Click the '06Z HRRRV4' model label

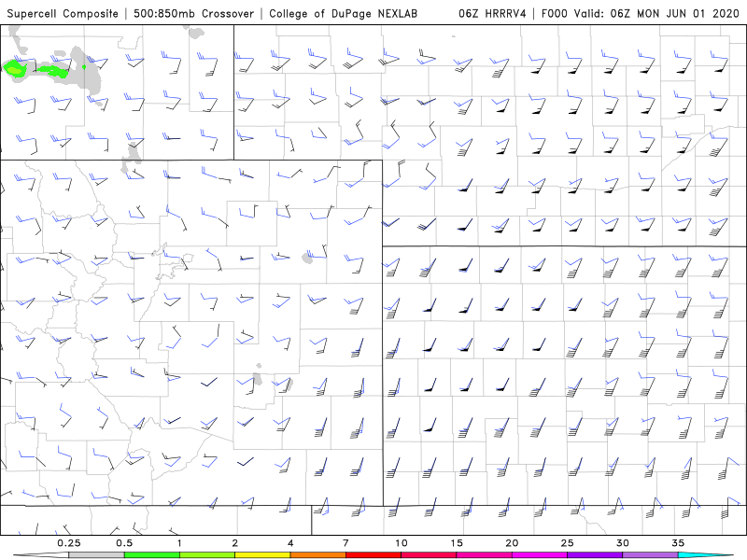click(492, 13)
